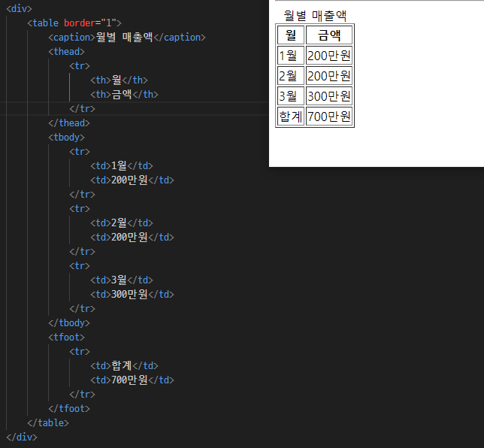Click the <td>2월</td> code line
Screen dimensions: 484x448
(x=122, y=223)
